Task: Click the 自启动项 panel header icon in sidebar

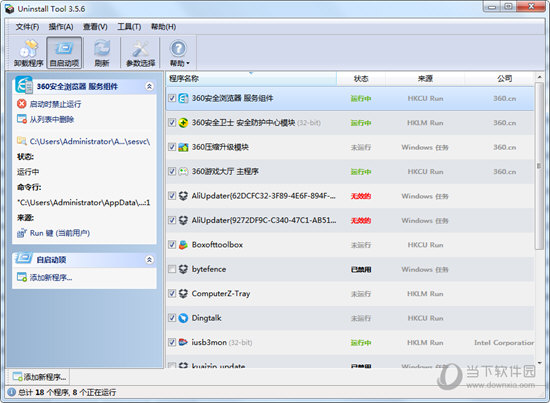Action: (24, 258)
